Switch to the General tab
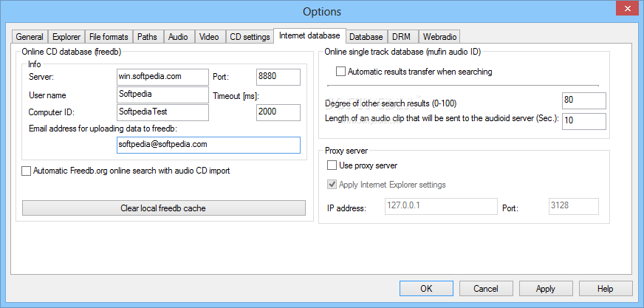Screen dimensions: 644x308 pos(30,37)
